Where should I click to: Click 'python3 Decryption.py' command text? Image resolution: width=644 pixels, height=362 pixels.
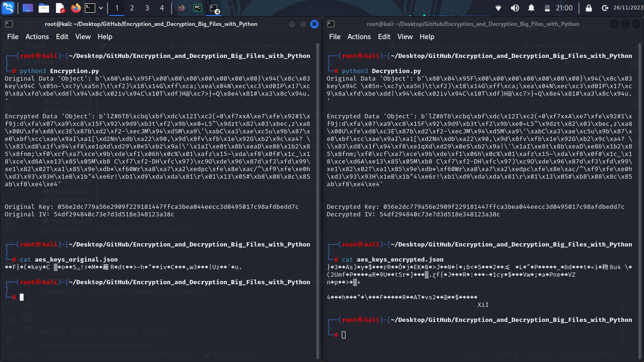tap(381, 71)
